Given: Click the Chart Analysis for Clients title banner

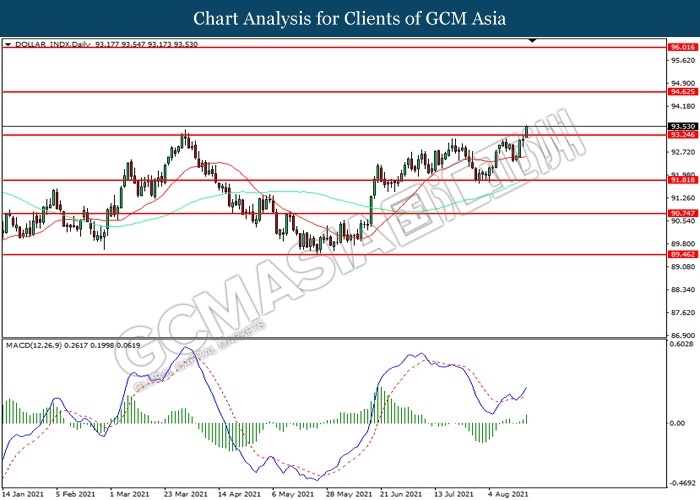Looking at the screenshot, I should (x=350, y=19).
